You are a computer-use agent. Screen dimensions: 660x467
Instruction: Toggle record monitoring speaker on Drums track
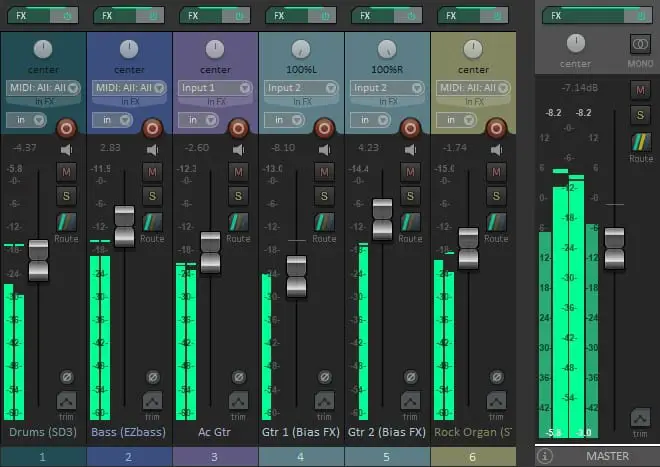click(67, 149)
